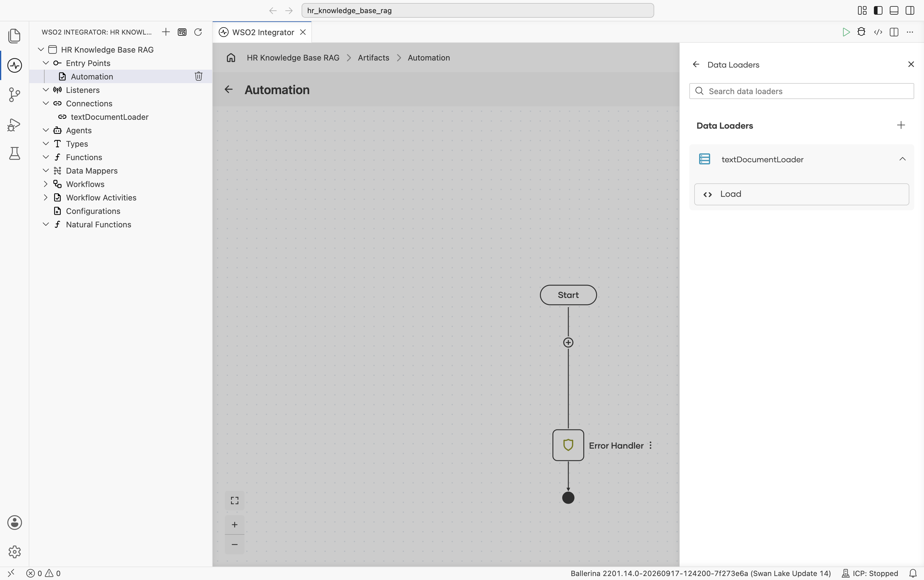
Task: Click the Debug integration bug icon
Action: 861,32
